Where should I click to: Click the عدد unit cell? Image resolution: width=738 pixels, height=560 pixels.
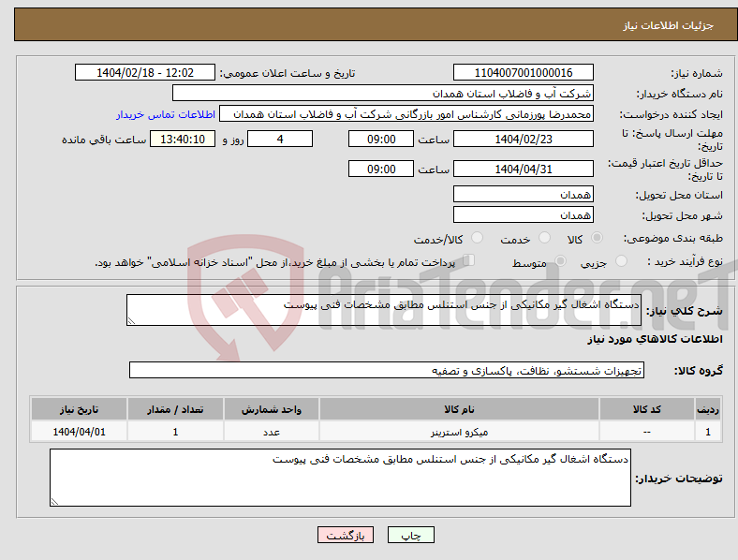[x=271, y=432]
